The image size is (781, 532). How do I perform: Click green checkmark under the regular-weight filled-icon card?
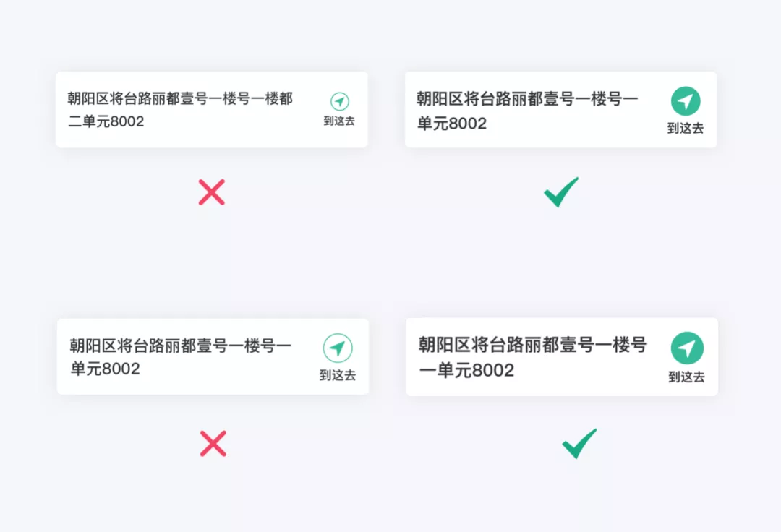pos(561,192)
